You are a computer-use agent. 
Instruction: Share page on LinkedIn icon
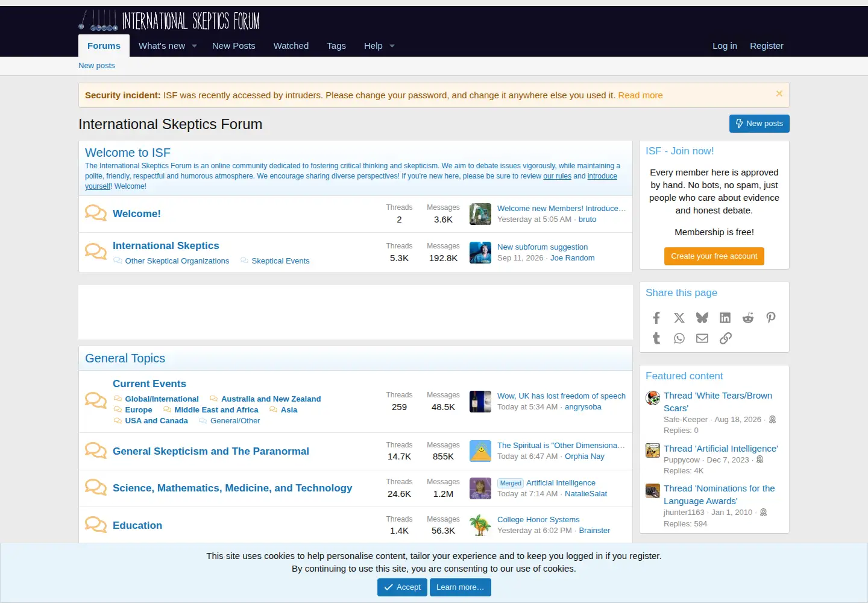(x=725, y=318)
